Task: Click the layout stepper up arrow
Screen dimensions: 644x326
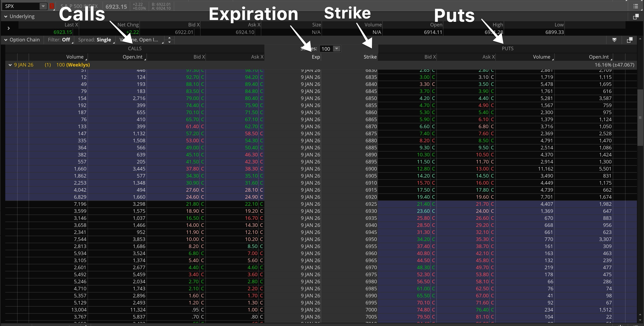Action: click(170, 38)
